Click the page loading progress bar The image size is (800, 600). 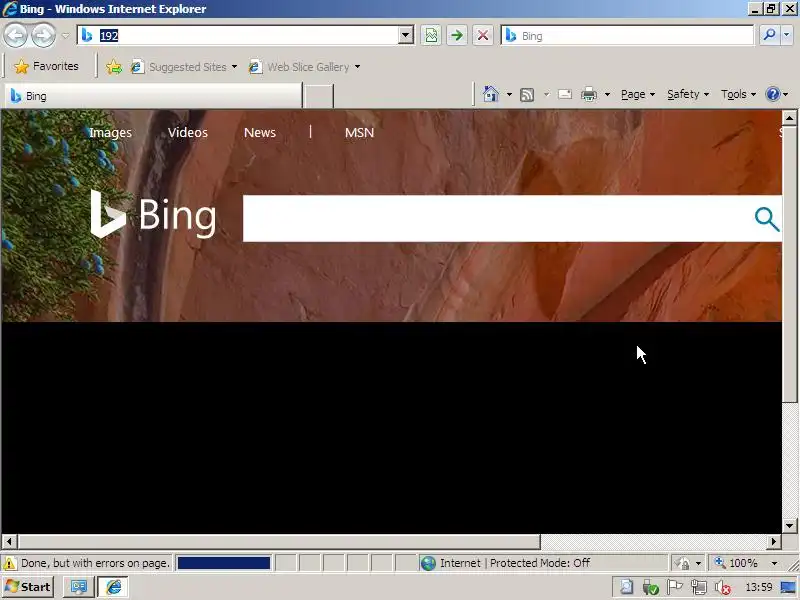click(223, 563)
